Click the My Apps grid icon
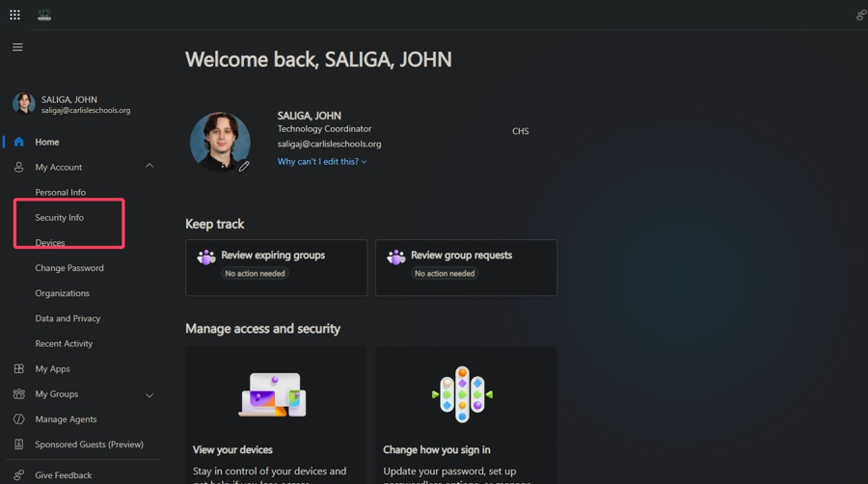The width and height of the screenshot is (868, 484). (x=19, y=368)
